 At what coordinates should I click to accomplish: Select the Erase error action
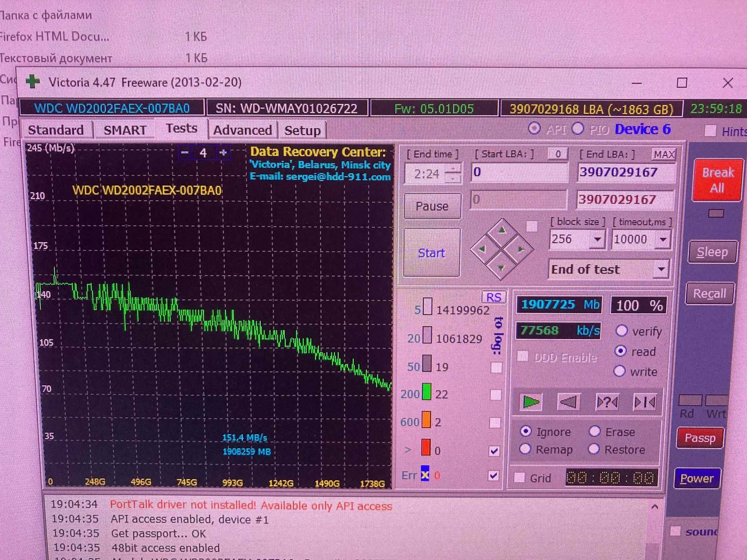[595, 431]
